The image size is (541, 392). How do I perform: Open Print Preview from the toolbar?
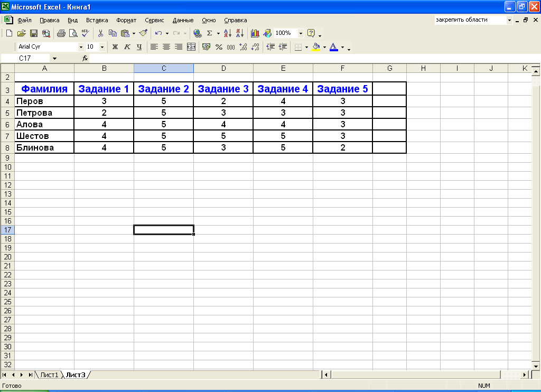point(73,33)
